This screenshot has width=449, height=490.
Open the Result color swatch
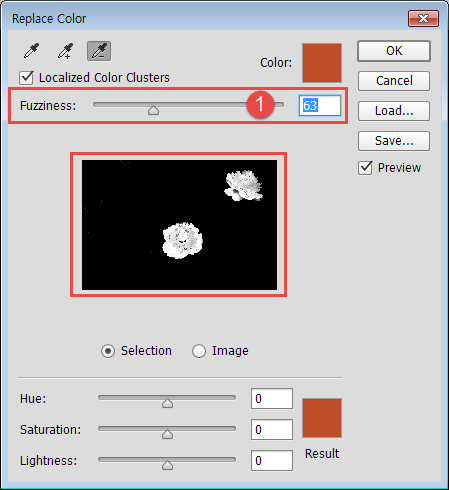(x=322, y=418)
